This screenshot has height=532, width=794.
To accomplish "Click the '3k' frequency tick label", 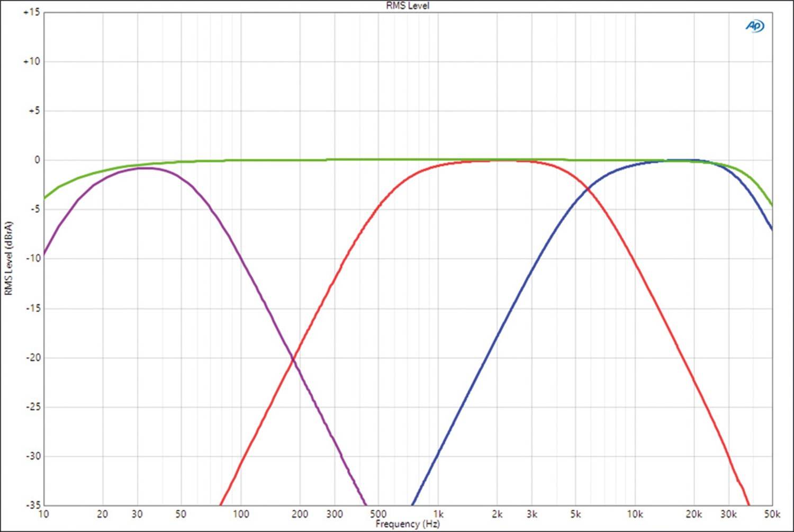I will pyautogui.click(x=532, y=514).
